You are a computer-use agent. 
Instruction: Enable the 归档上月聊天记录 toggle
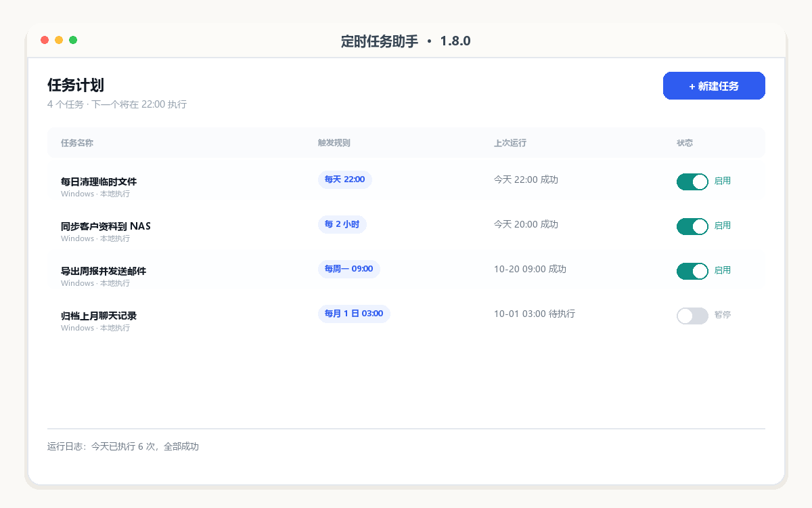pos(692,316)
